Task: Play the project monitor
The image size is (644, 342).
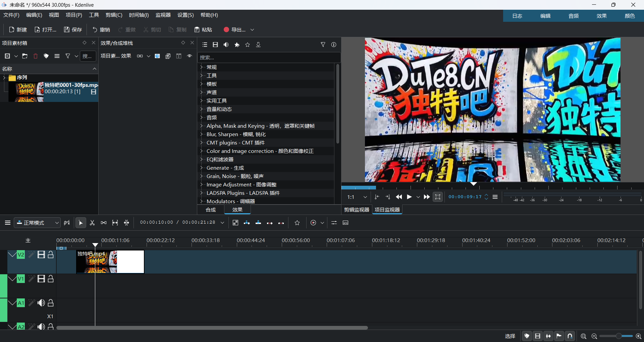Action: click(x=409, y=197)
